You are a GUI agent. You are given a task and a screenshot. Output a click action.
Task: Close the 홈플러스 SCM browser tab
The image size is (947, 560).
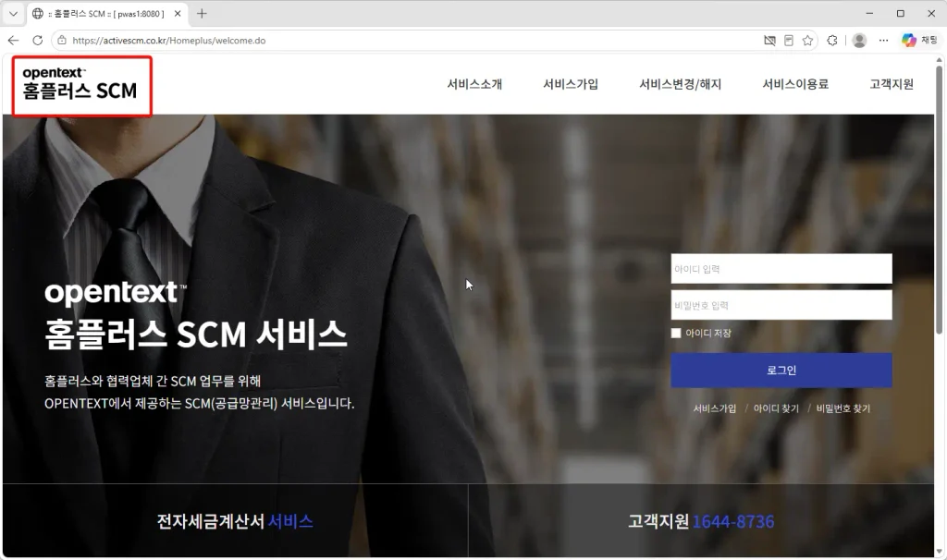[178, 13]
